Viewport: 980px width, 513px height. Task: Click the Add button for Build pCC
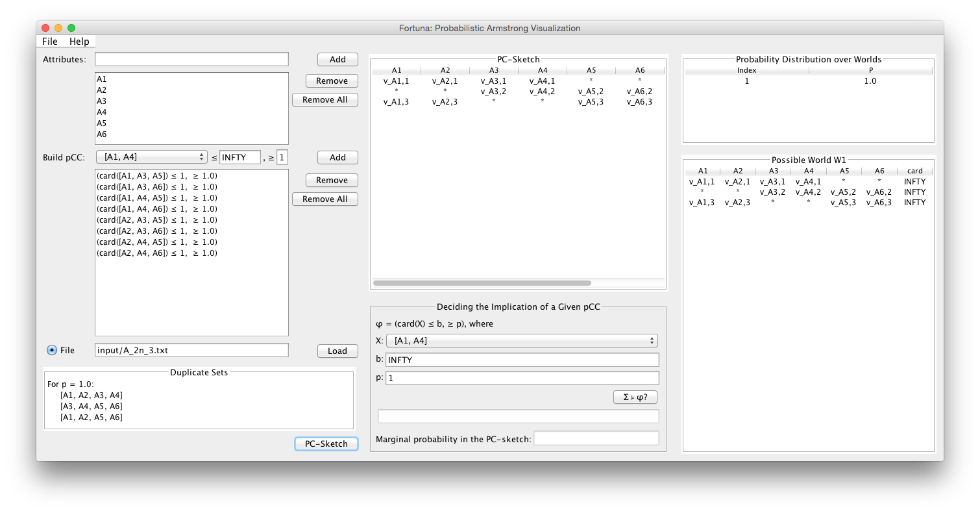pyautogui.click(x=337, y=157)
